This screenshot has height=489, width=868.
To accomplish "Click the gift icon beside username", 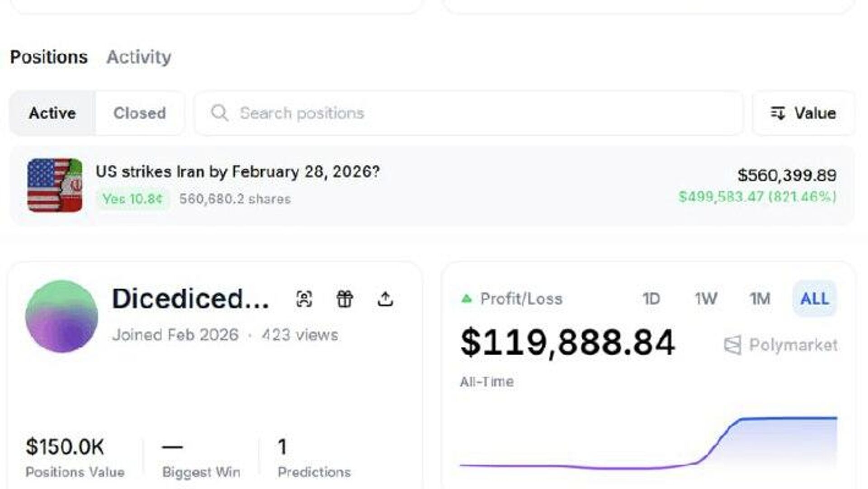I will pos(344,299).
